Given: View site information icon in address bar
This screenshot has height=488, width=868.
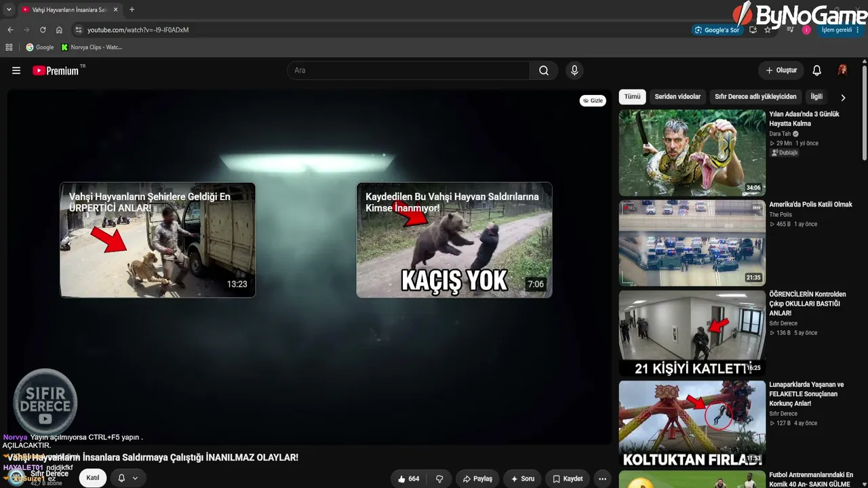Looking at the screenshot, I should click(x=79, y=30).
